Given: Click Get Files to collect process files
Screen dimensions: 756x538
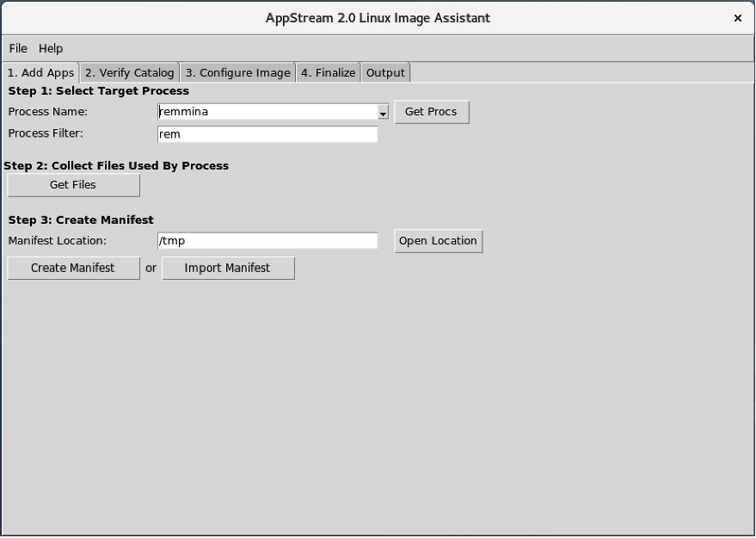Looking at the screenshot, I should 73,185.
